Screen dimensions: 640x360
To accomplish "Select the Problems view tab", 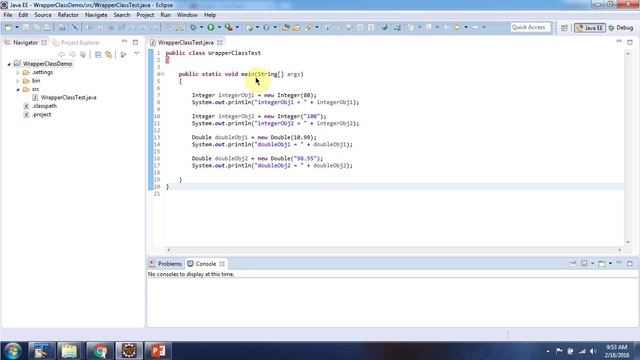I will (166, 264).
